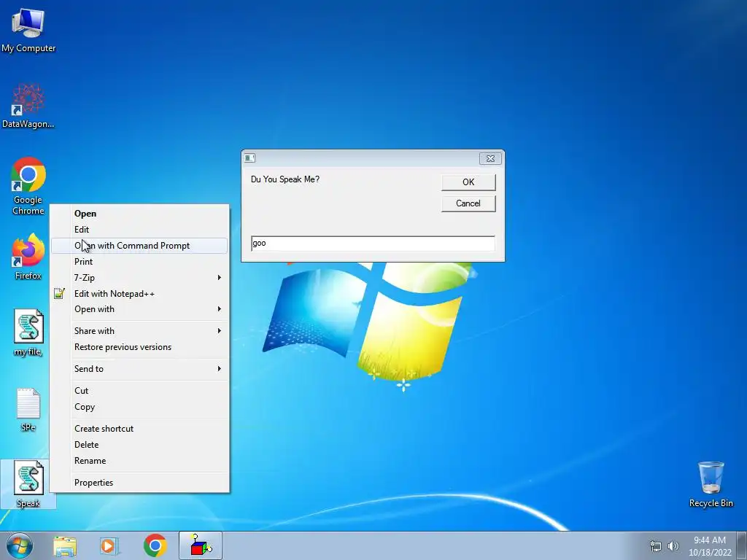The width and height of the screenshot is (747, 560).
Task: Choose Copy in the context menu
Action: (x=139, y=407)
